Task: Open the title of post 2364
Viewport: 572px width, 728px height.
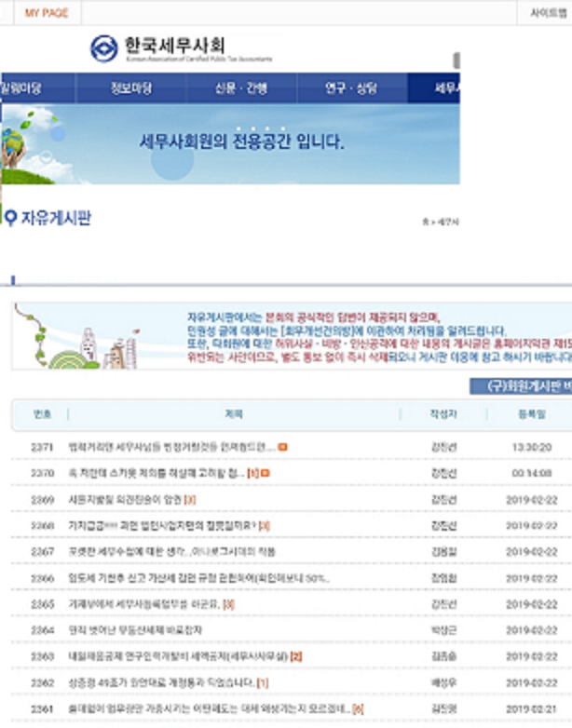Action: (x=135, y=630)
